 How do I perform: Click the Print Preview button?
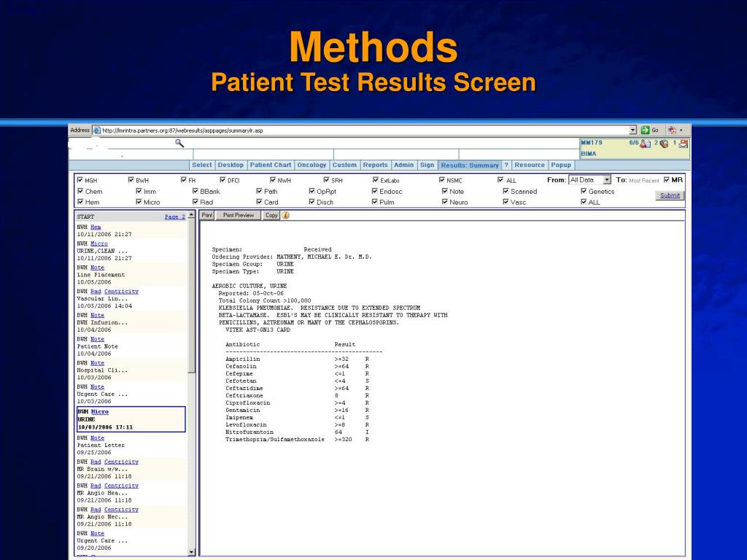pyautogui.click(x=239, y=215)
